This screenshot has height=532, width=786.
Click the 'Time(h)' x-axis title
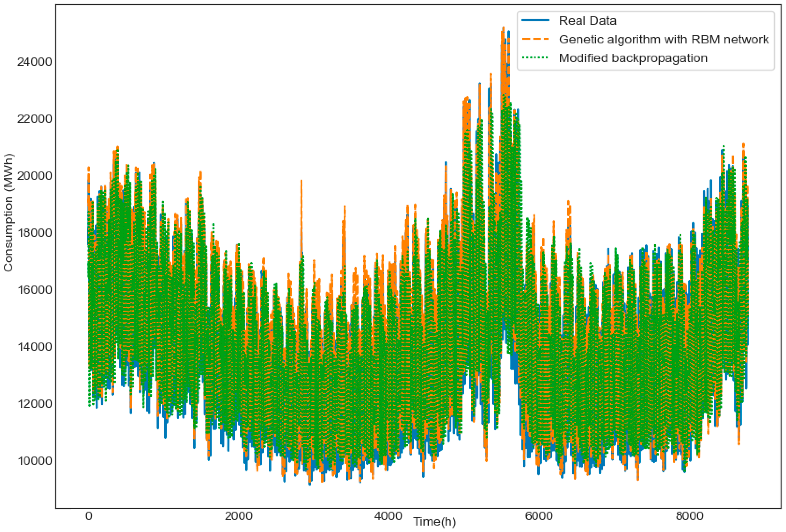[434, 522]
